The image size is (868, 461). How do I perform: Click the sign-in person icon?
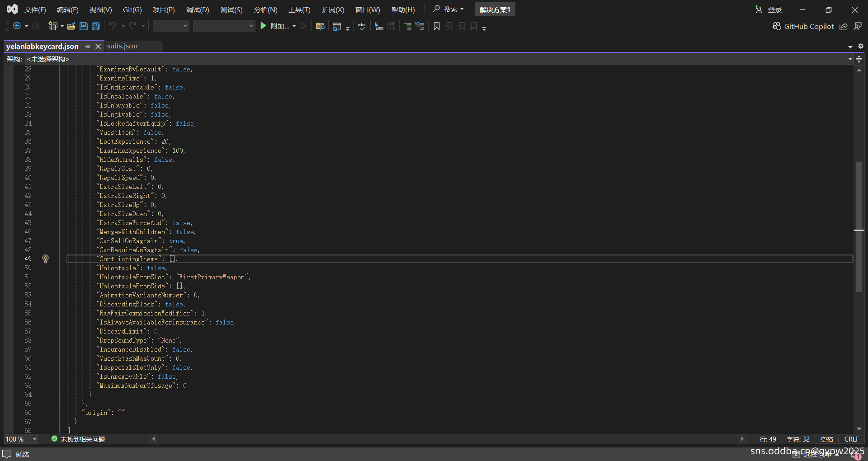[758, 9]
